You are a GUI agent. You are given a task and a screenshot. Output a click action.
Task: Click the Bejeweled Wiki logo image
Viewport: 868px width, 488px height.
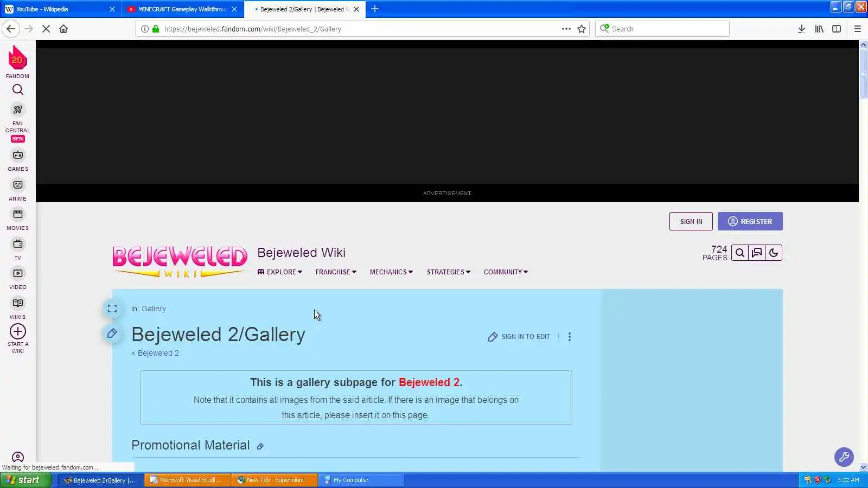[x=180, y=262]
